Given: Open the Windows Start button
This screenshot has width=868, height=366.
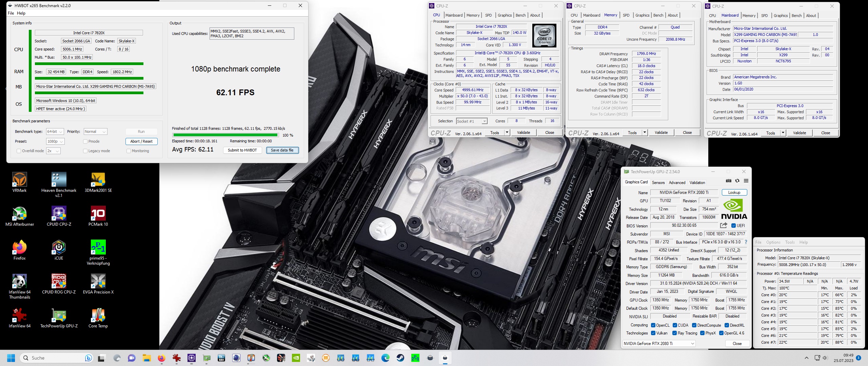Looking at the screenshot, I should click(11, 358).
